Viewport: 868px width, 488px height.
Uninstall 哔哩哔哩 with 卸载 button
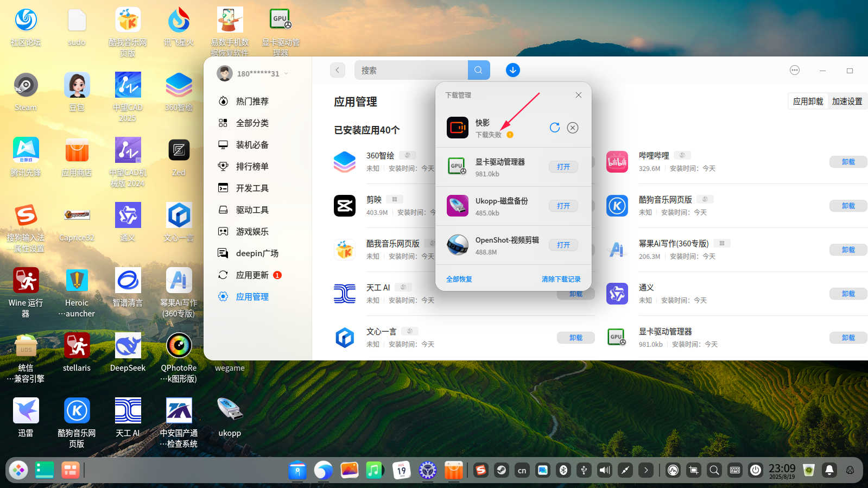[x=848, y=162]
